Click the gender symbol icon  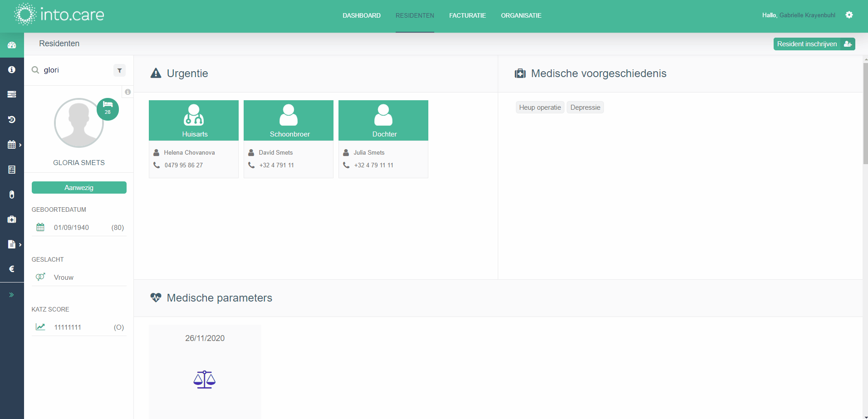tap(40, 277)
